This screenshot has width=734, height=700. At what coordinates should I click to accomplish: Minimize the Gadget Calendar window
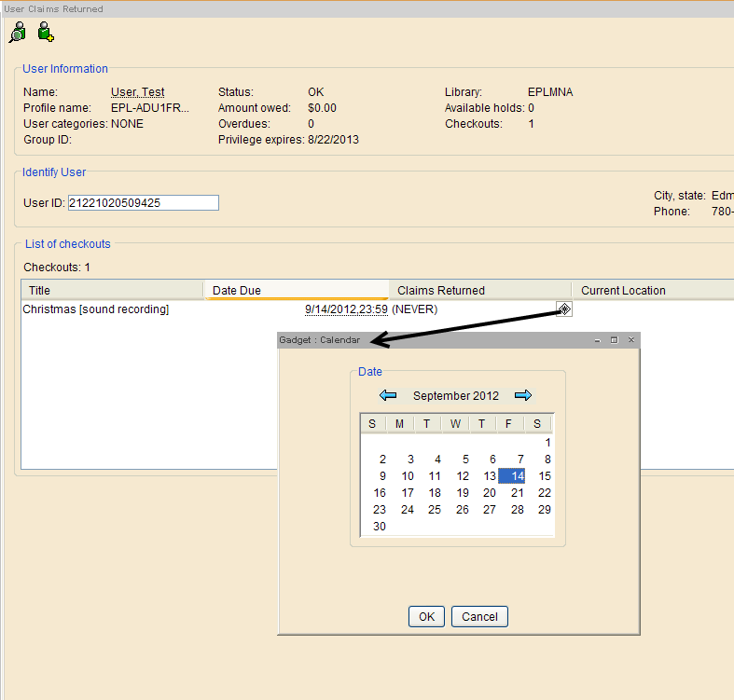(x=597, y=340)
